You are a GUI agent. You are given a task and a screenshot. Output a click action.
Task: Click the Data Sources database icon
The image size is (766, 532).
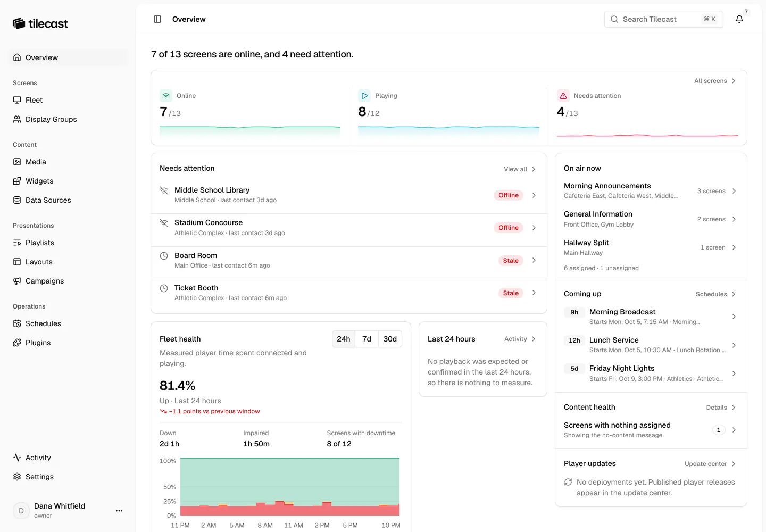(17, 200)
